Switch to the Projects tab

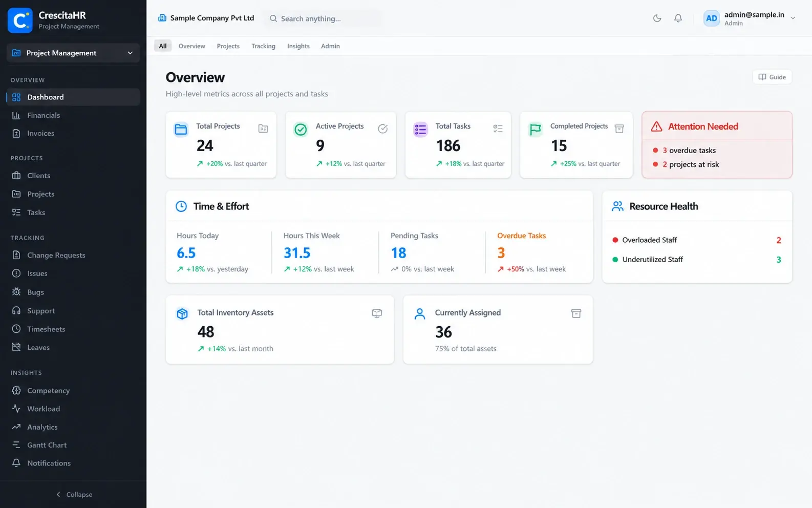pos(228,46)
